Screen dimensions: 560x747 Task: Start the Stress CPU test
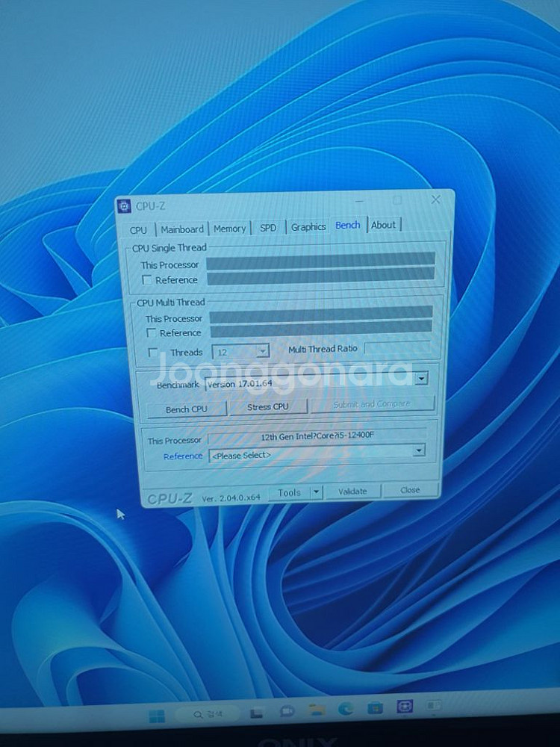click(268, 407)
